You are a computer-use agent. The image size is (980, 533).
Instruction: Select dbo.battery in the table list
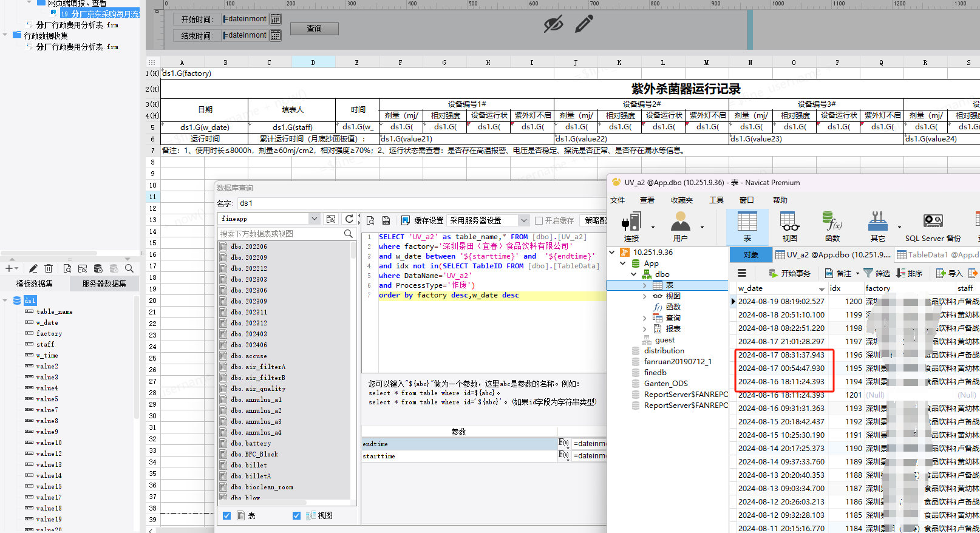[251, 443]
